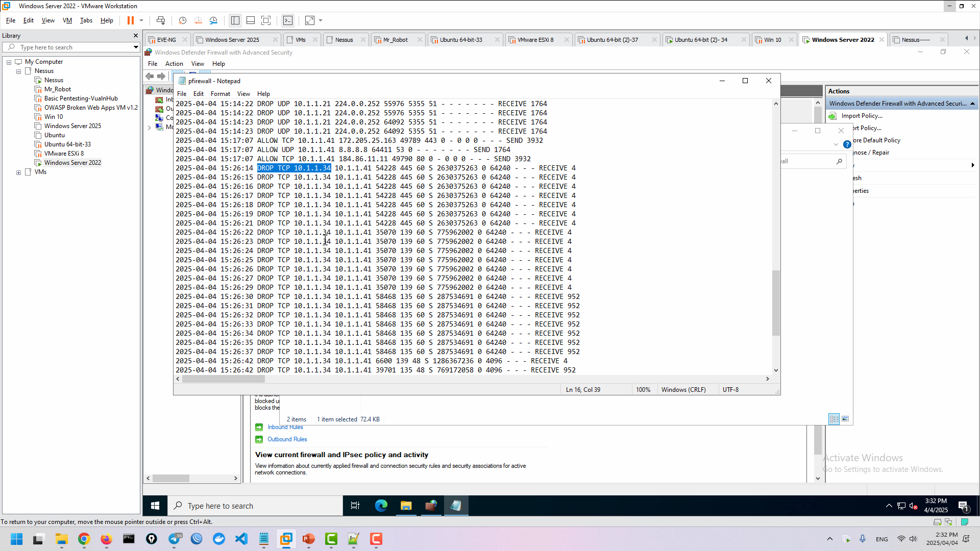Enter full screen mode icon
The image size is (980, 551).
tap(266, 20)
